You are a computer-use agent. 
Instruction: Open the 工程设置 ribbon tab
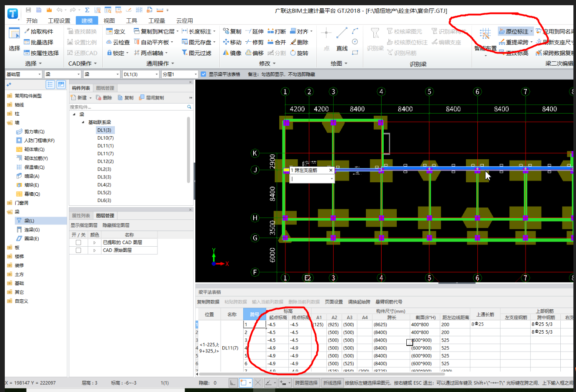pos(59,20)
